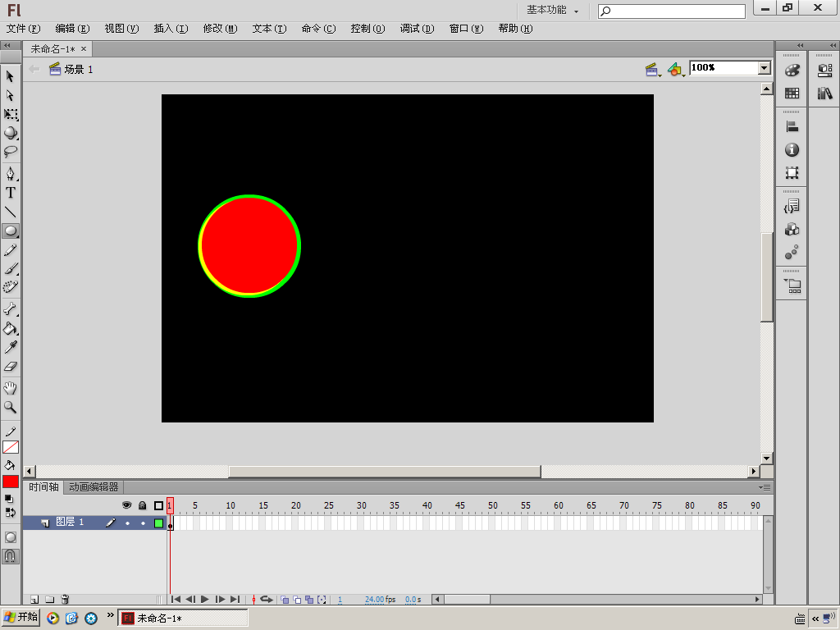The height and width of the screenshot is (630, 840).
Task: Select the Pen tool
Action: click(10, 174)
